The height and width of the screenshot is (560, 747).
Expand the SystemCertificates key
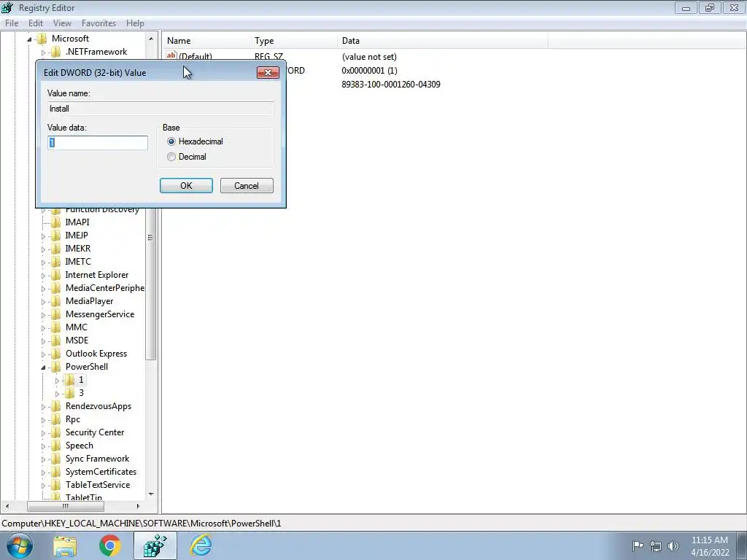click(x=43, y=472)
